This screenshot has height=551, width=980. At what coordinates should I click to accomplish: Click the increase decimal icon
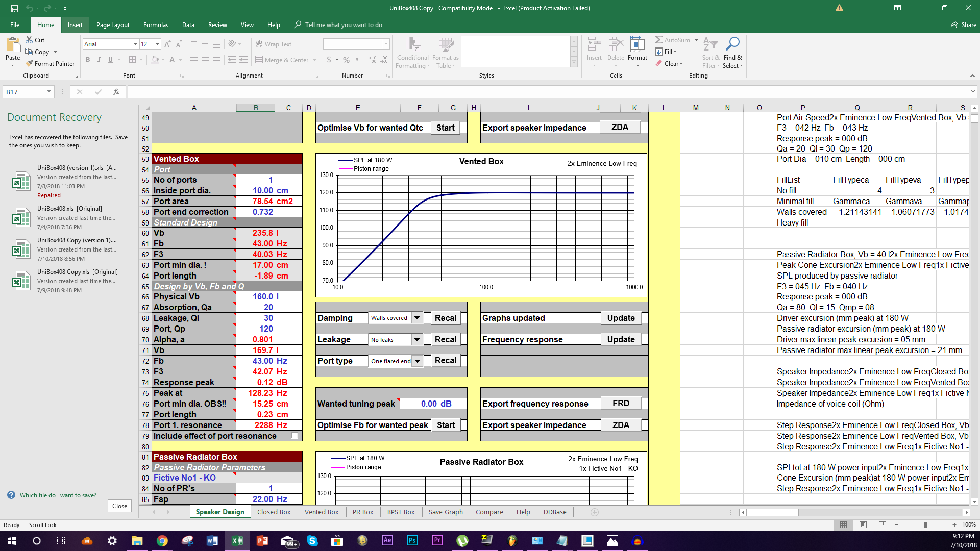[x=373, y=60]
